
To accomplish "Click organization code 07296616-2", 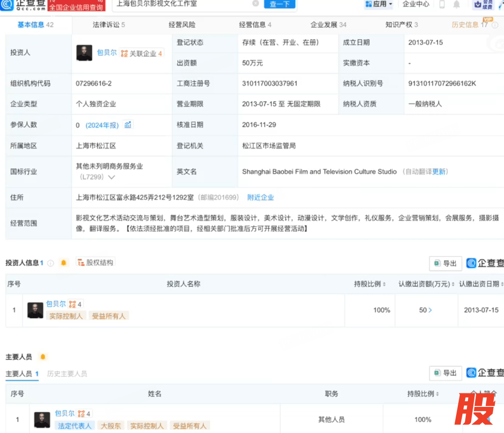I will (x=94, y=84).
